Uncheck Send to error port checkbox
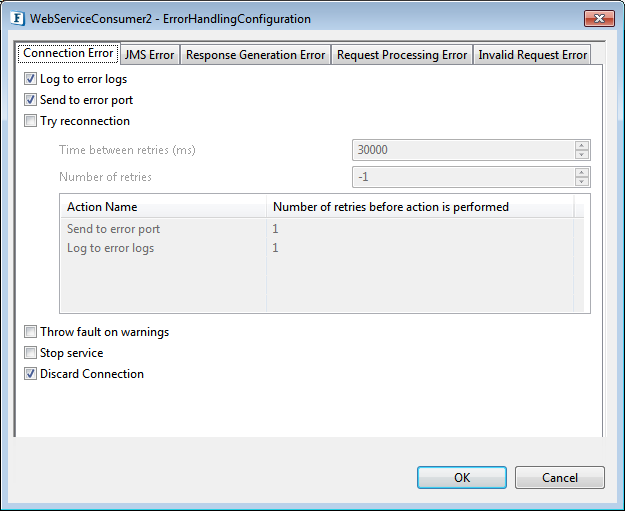Image resolution: width=625 pixels, height=511 pixels. [x=30, y=100]
